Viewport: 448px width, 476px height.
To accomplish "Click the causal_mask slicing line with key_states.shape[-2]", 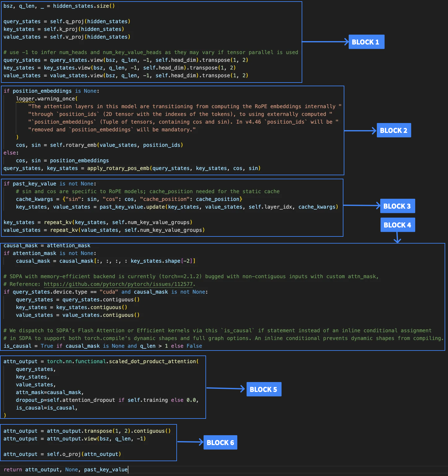I will pos(106,261).
